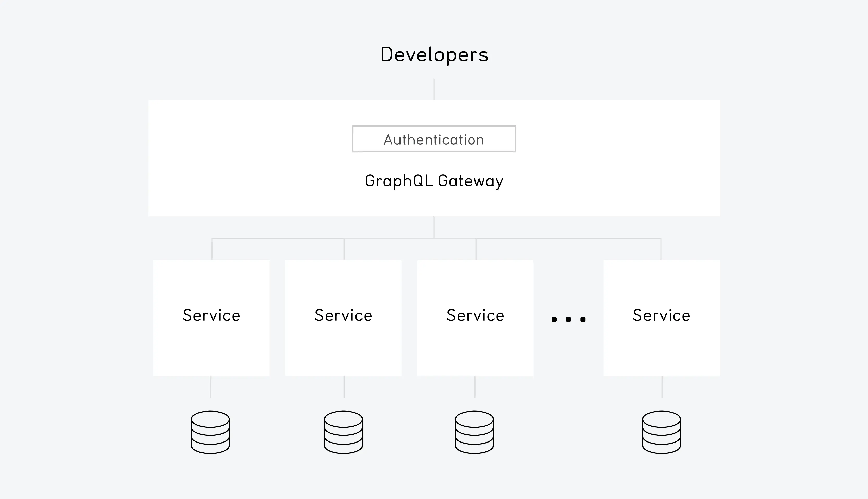Image resolution: width=868 pixels, height=499 pixels.
Task: Select the first Service box on the left
Action: pyautogui.click(x=211, y=318)
